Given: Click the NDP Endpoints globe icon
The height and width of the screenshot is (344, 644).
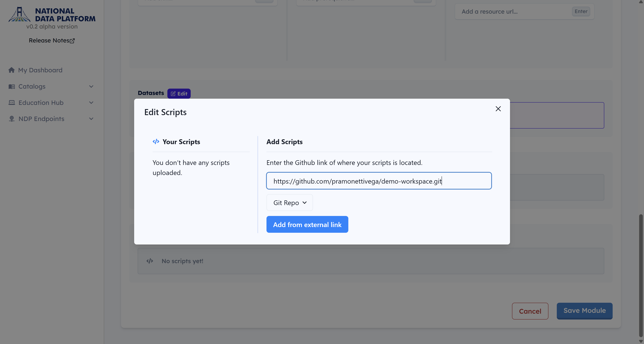Looking at the screenshot, I should (12, 119).
